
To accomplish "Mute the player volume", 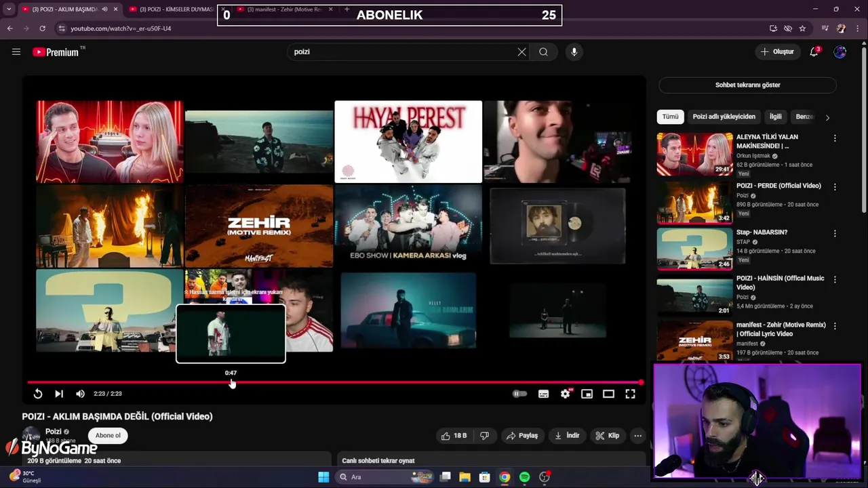I will (x=80, y=394).
